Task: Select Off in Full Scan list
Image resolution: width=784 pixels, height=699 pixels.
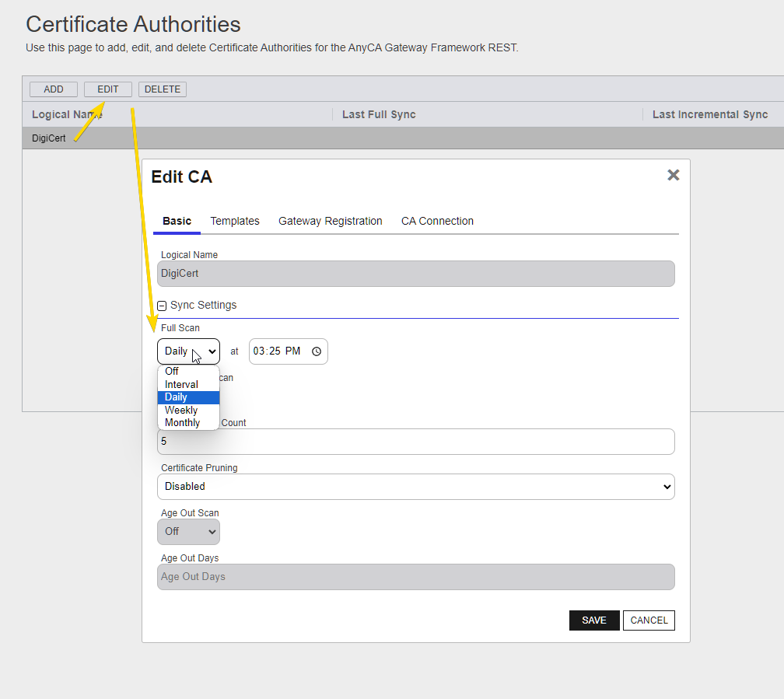Action: [x=172, y=372]
